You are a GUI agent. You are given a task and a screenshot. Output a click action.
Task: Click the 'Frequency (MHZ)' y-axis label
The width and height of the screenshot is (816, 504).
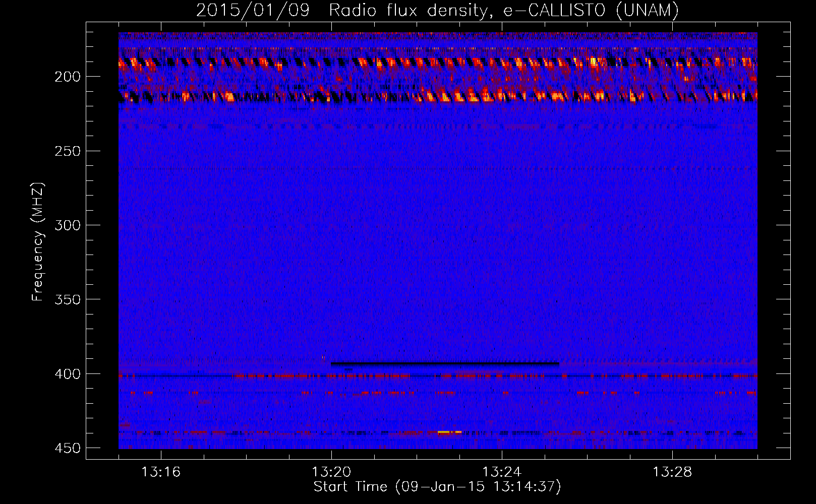tap(38, 242)
